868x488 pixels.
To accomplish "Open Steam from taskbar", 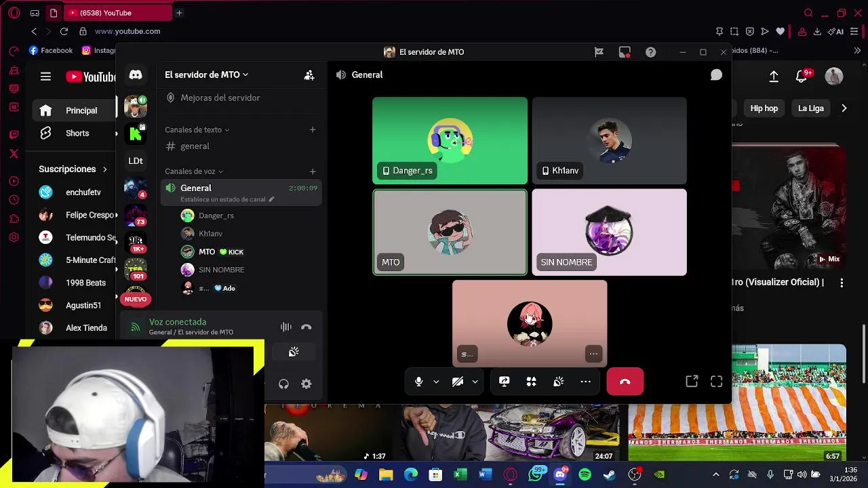I will 610,474.
